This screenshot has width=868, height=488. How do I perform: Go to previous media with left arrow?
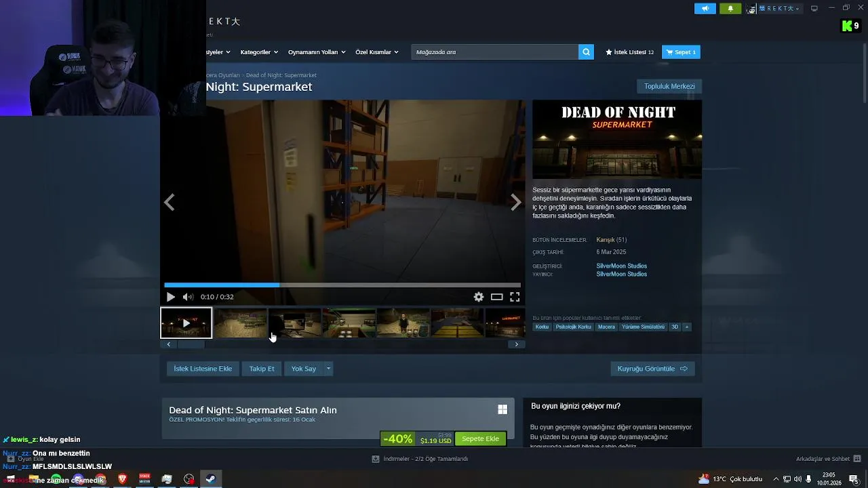coord(169,202)
